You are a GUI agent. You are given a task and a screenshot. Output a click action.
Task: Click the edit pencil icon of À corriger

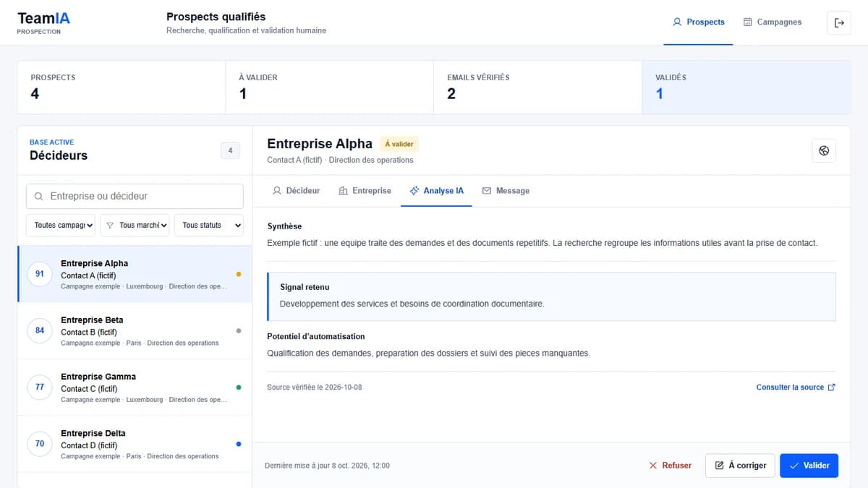coord(719,466)
